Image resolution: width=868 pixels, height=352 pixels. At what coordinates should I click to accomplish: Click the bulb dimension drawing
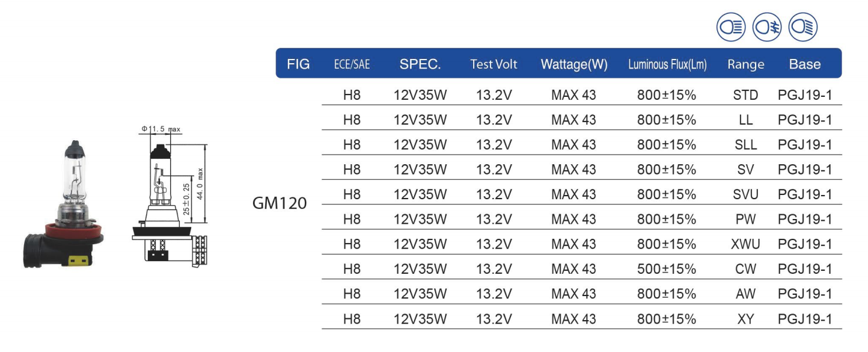pos(170,197)
